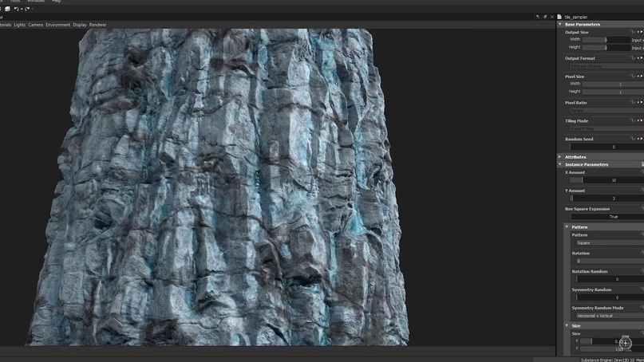644x362 pixels.
Task: Collapse the Pattern group
Action: click(567, 227)
